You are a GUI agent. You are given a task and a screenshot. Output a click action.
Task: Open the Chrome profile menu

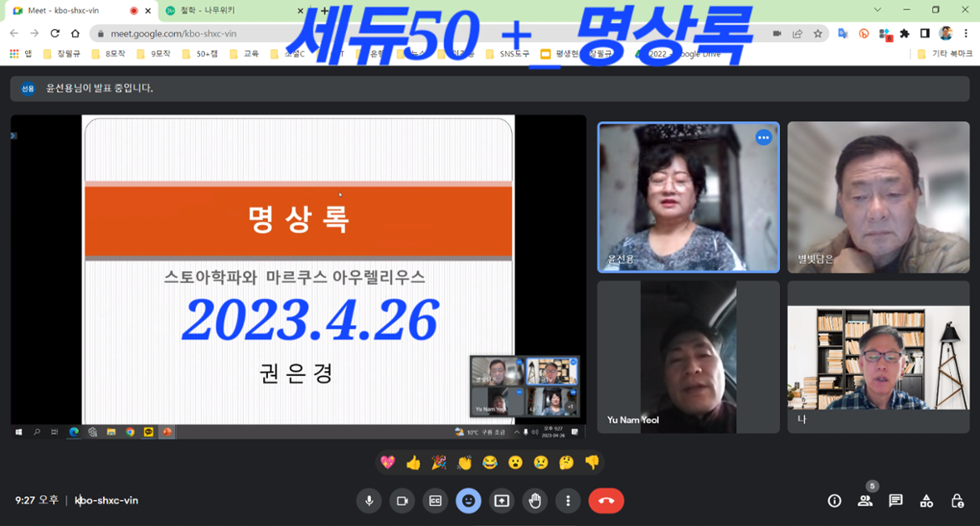(x=946, y=35)
